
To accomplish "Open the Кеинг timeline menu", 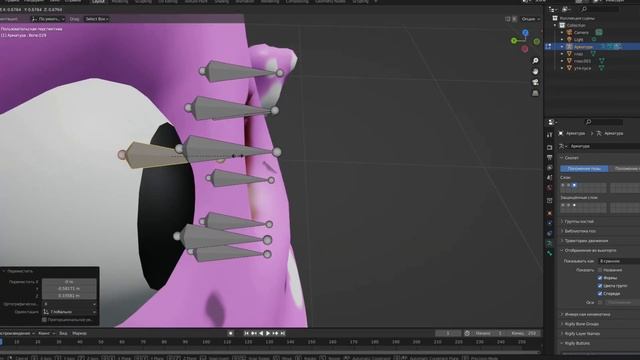I will coord(46,333).
